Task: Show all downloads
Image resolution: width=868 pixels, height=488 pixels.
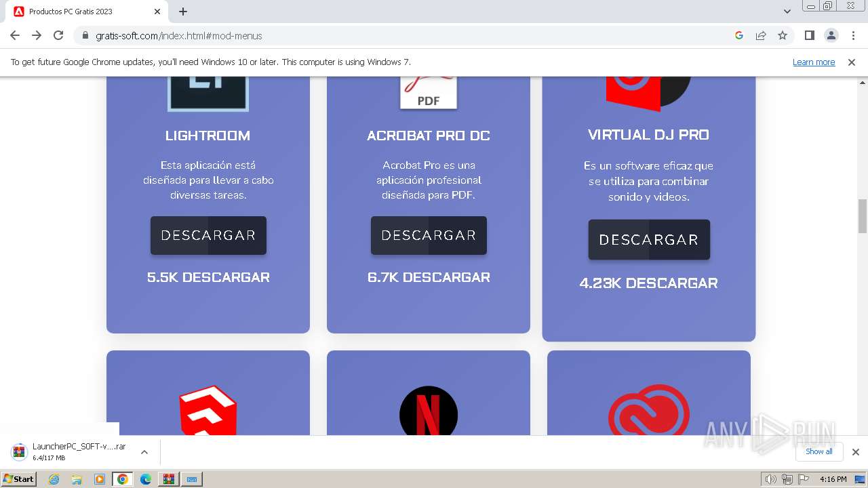Action: (819, 451)
